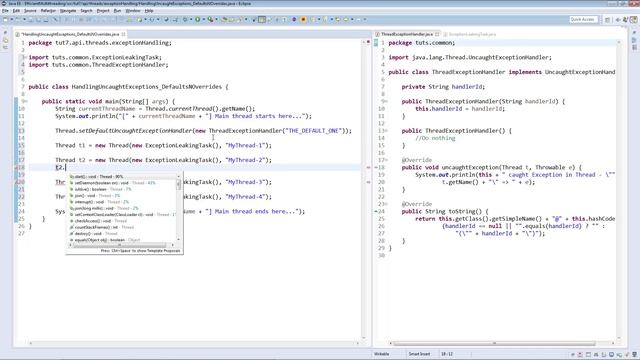
Task: Click the Quick Access field
Action: (x=584, y=19)
